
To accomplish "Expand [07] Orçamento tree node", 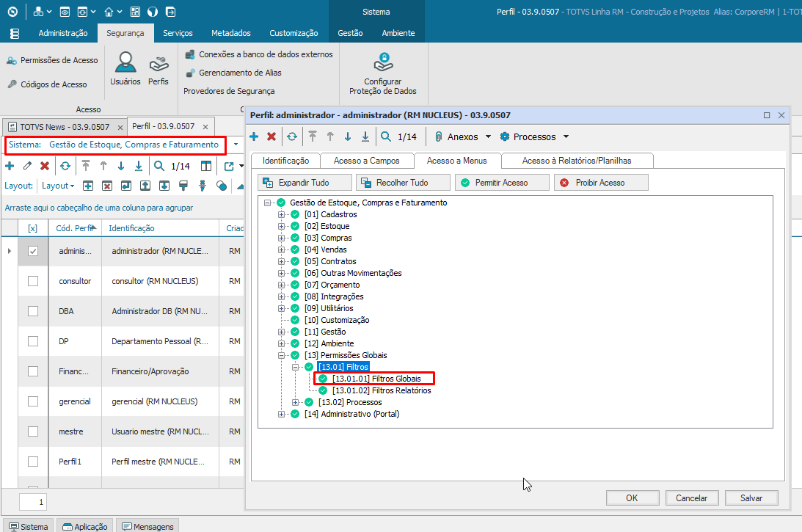I will [281, 285].
